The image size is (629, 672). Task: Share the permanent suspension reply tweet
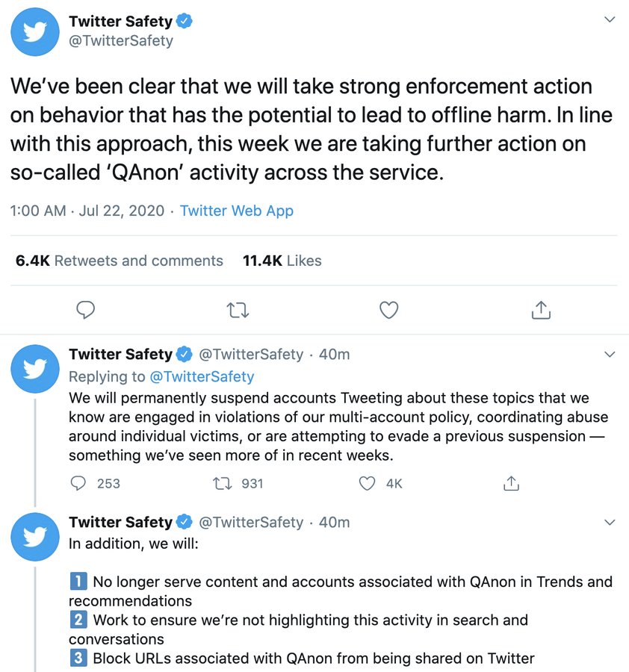pyautogui.click(x=511, y=483)
